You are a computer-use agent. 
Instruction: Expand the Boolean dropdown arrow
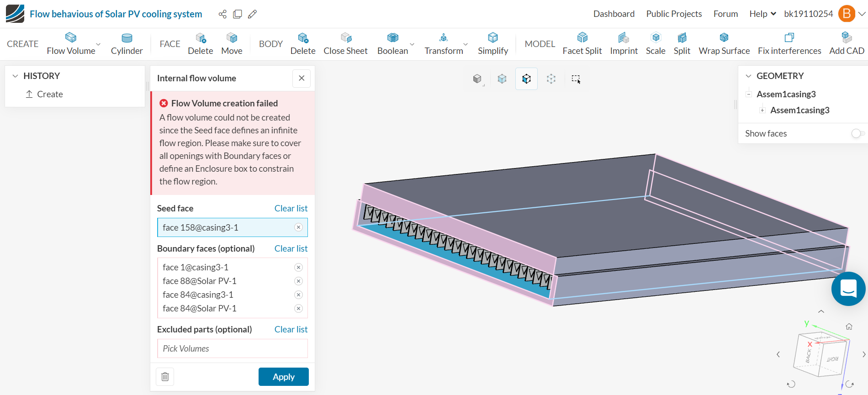coord(412,44)
